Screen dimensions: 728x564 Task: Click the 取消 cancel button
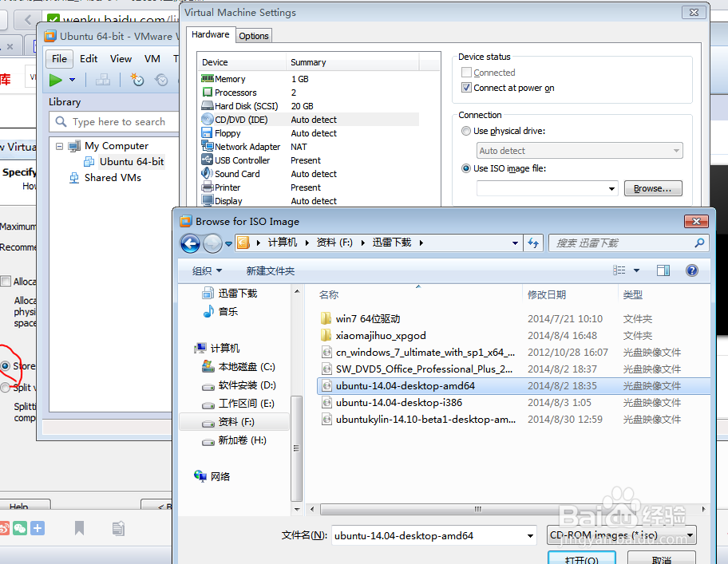click(661, 558)
